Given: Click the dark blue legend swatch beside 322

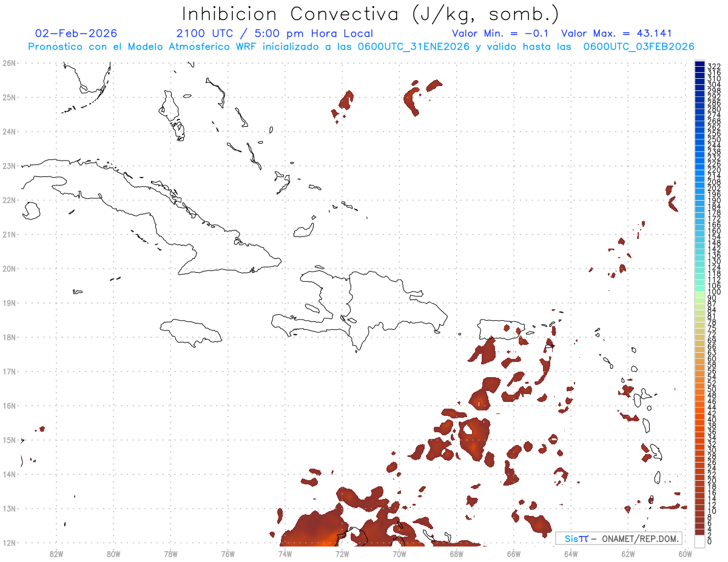Looking at the screenshot, I should [699, 65].
